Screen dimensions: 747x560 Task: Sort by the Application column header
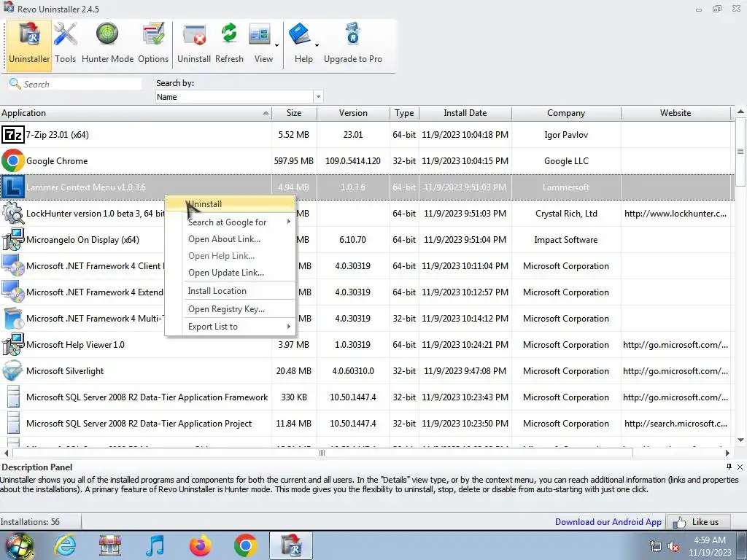coord(136,113)
